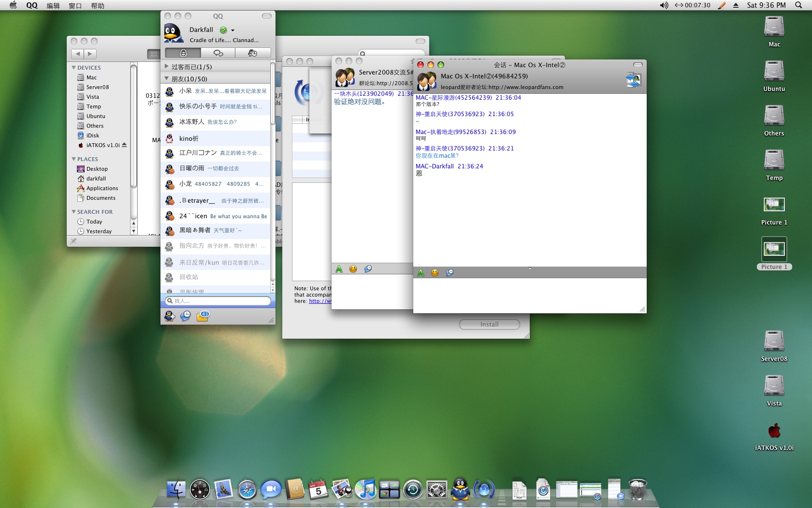This screenshot has height=508, width=812.
Task: Open the 帮助 menu
Action: pos(98,5)
